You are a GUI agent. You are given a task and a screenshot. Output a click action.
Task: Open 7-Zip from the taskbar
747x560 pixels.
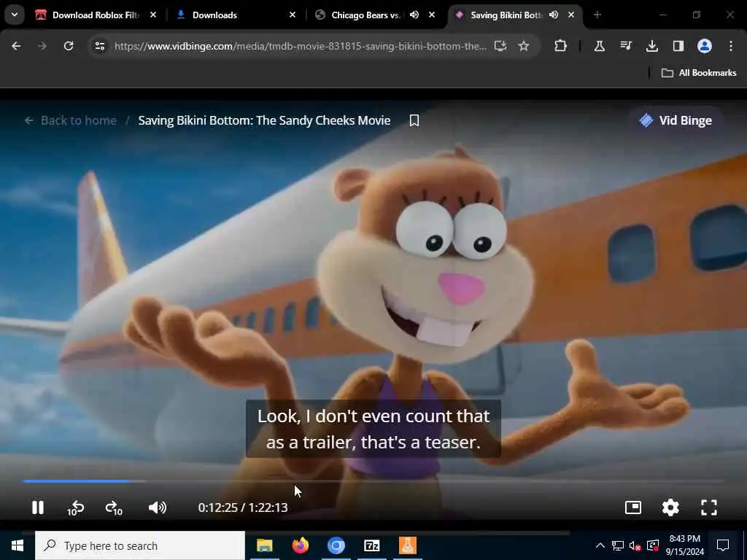pyautogui.click(x=371, y=545)
